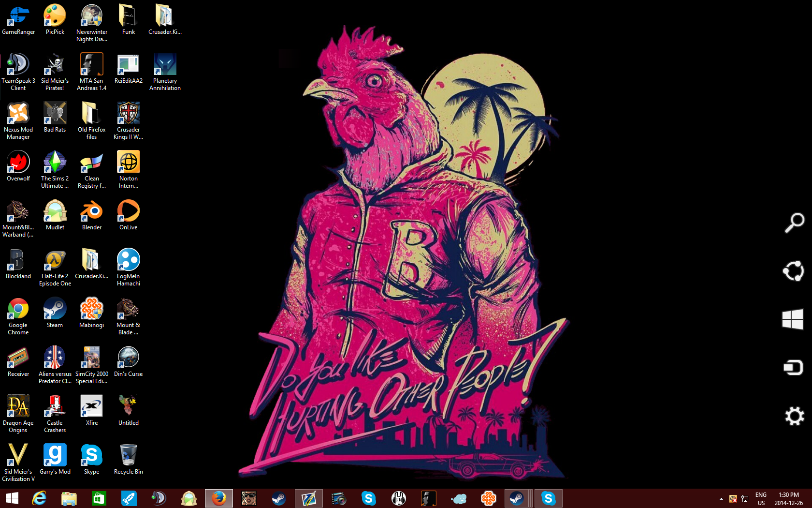
Task: Click the Start charm in the charms bar
Action: (794, 319)
